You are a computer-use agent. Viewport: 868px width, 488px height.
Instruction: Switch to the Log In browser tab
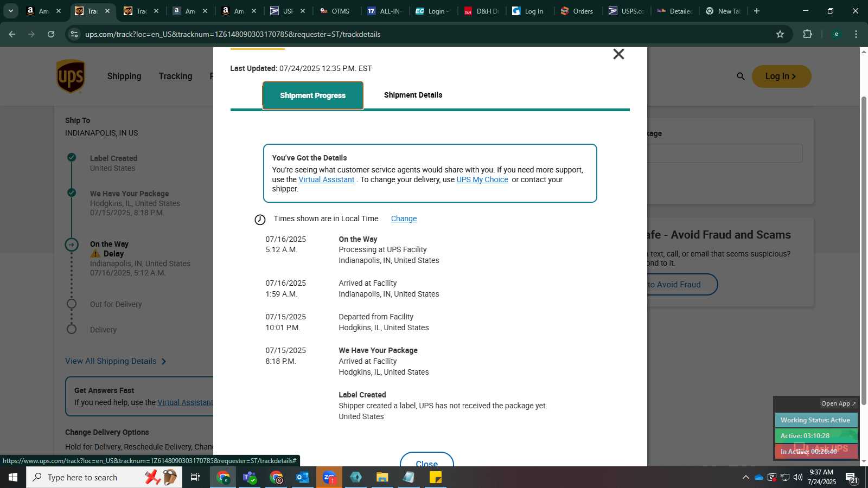tap(530, 11)
